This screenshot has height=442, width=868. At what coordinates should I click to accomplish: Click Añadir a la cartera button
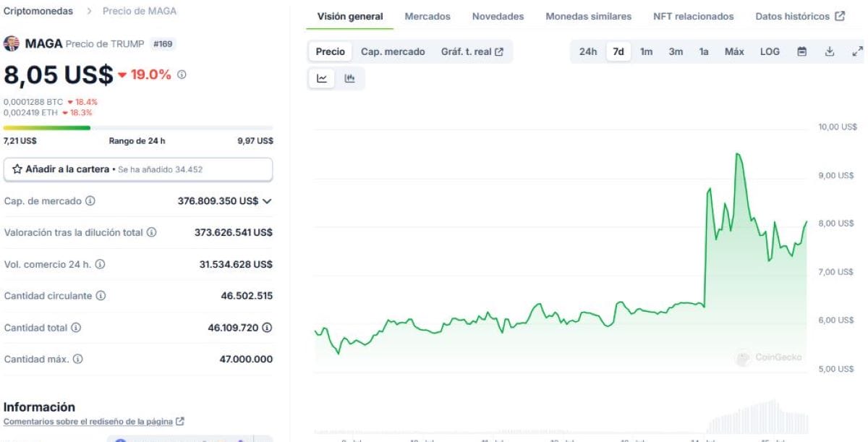[138, 169]
